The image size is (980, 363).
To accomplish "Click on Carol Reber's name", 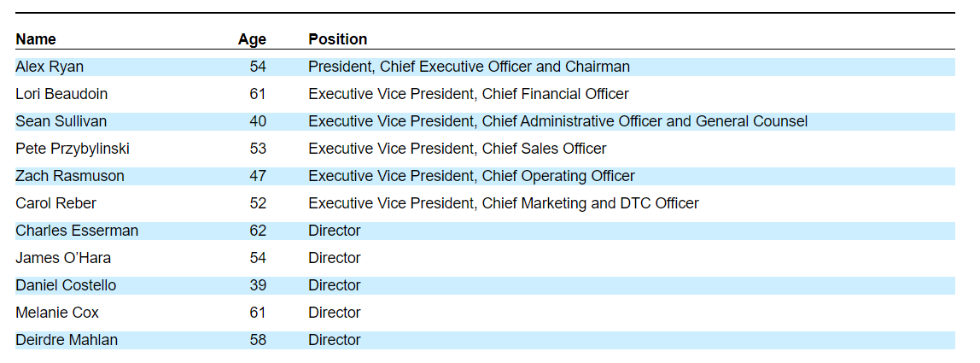I will coord(55,203).
